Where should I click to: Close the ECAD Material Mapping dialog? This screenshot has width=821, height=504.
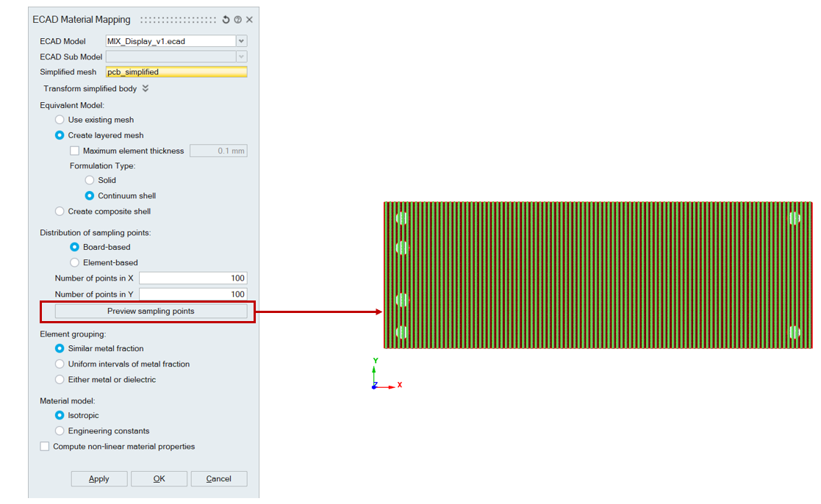(249, 20)
